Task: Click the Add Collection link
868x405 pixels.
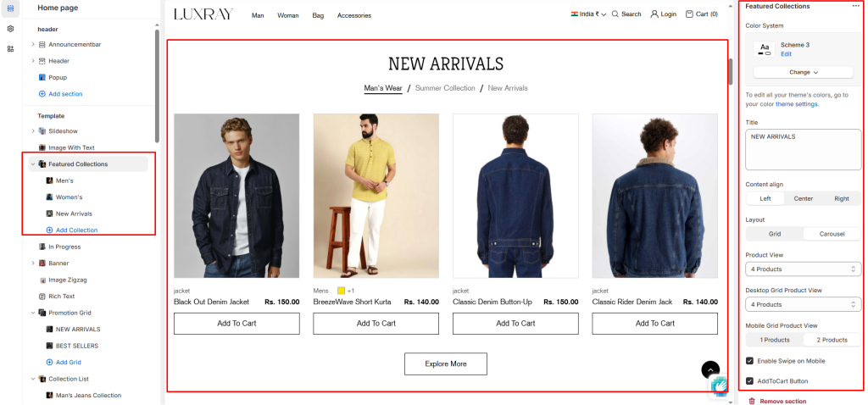Action: coord(76,230)
